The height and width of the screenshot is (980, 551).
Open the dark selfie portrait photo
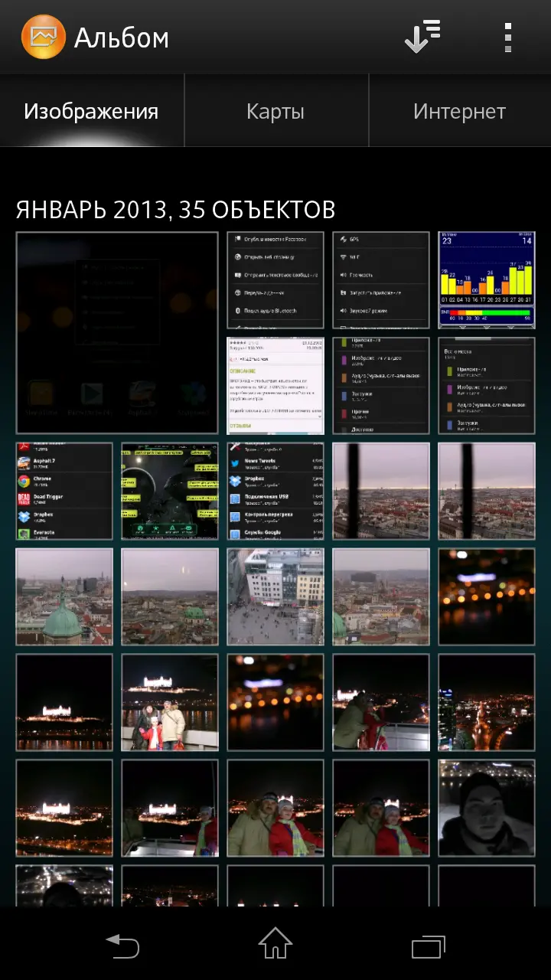pos(486,808)
